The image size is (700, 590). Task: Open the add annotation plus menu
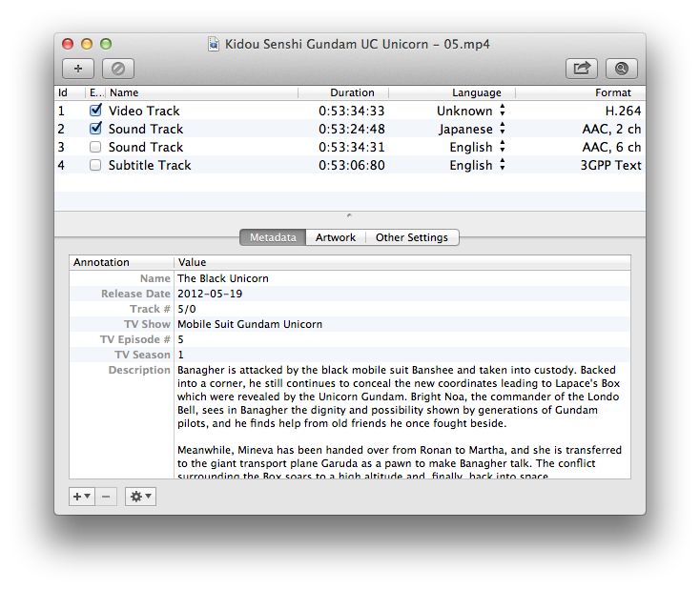click(x=82, y=497)
